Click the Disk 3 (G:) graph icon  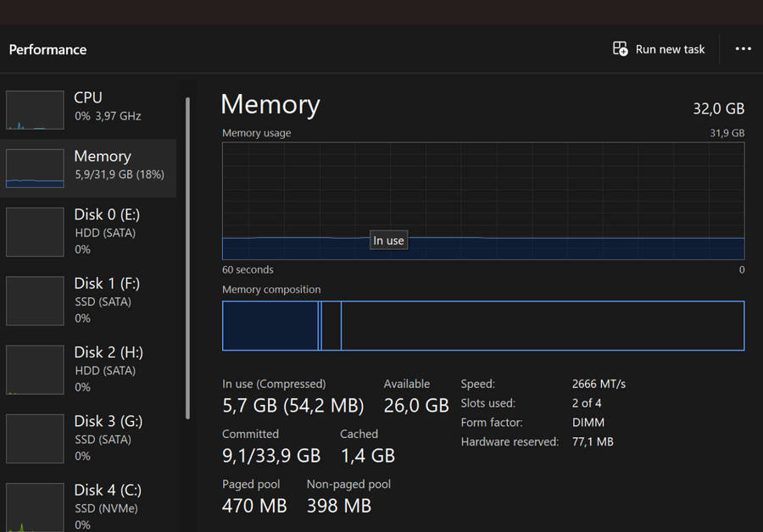click(34, 438)
